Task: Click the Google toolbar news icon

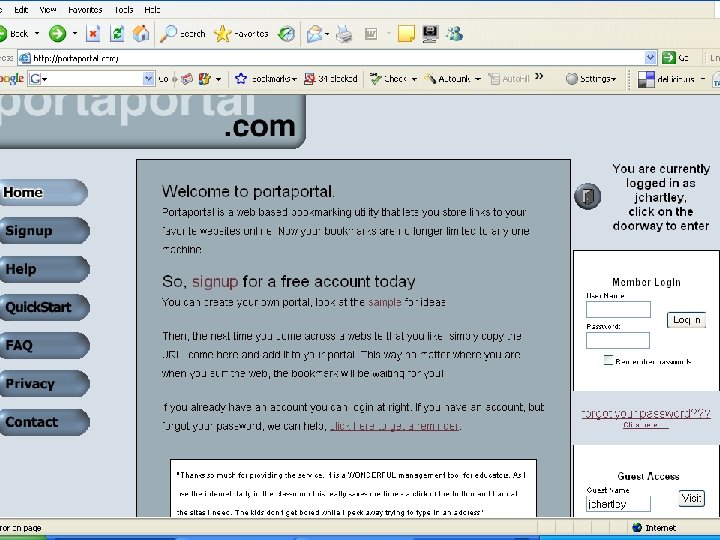Action: (186, 79)
